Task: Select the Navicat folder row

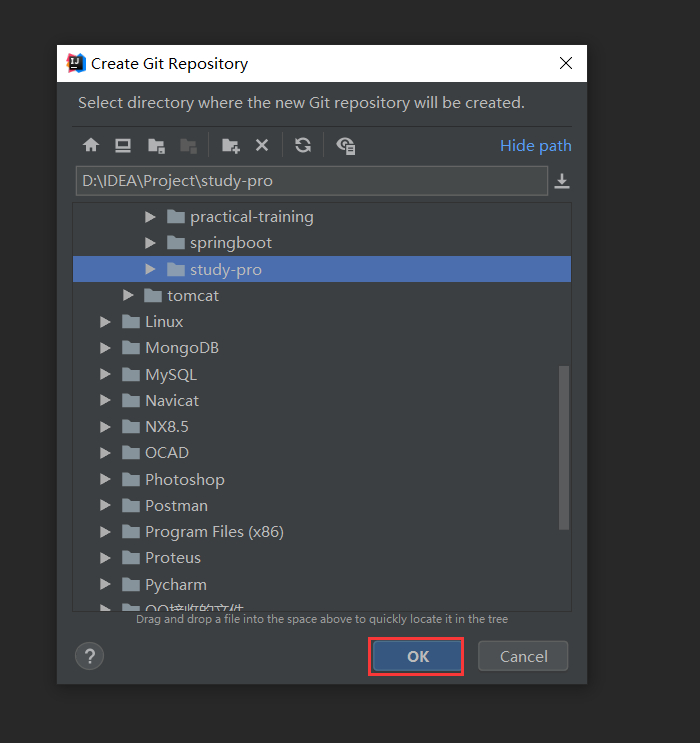Action: click(x=322, y=401)
